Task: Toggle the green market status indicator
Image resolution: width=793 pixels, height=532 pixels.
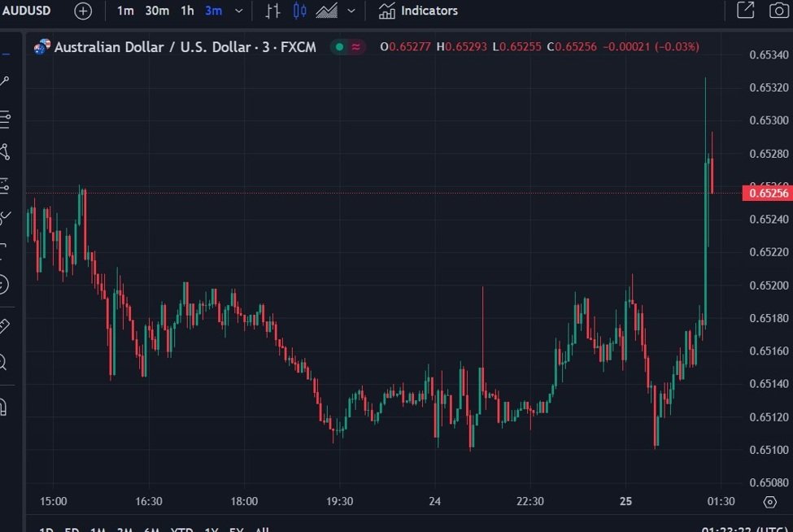Action: click(338, 47)
